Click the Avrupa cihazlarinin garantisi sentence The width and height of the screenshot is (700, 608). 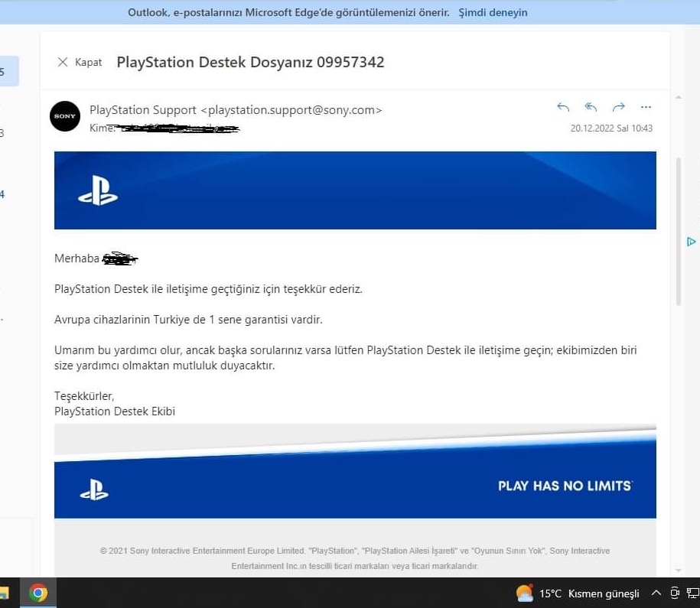pyautogui.click(x=188, y=320)
